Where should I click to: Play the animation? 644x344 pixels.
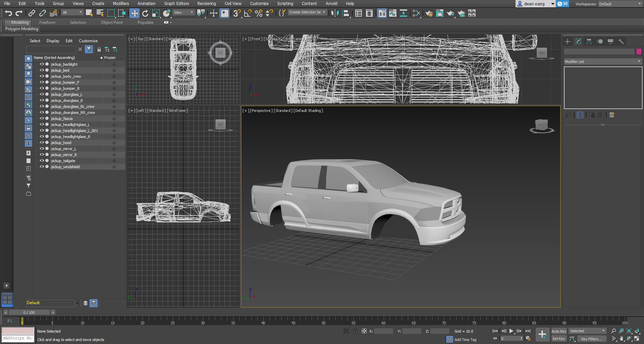coord(512,331)
